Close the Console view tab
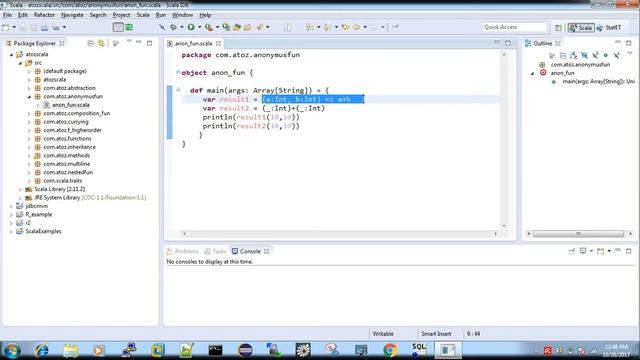This screenshot has width=640, height=360. point(267,251)
